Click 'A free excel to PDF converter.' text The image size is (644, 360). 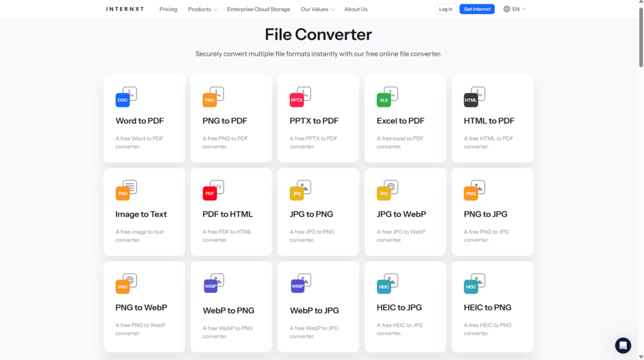(x=400, y=143)
